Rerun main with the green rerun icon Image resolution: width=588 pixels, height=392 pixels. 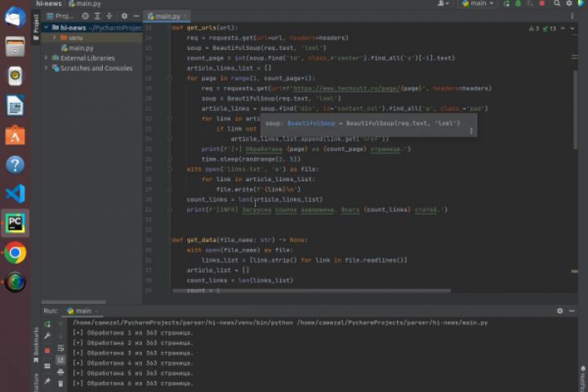click(47, 324)
